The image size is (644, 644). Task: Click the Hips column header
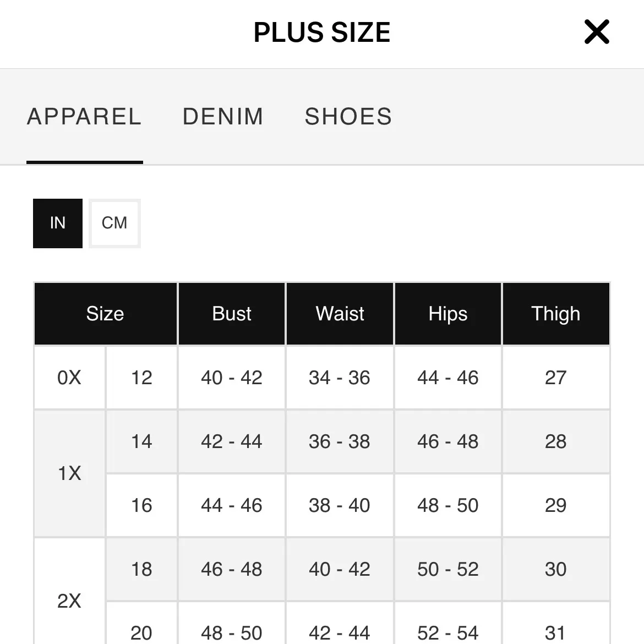448,314
